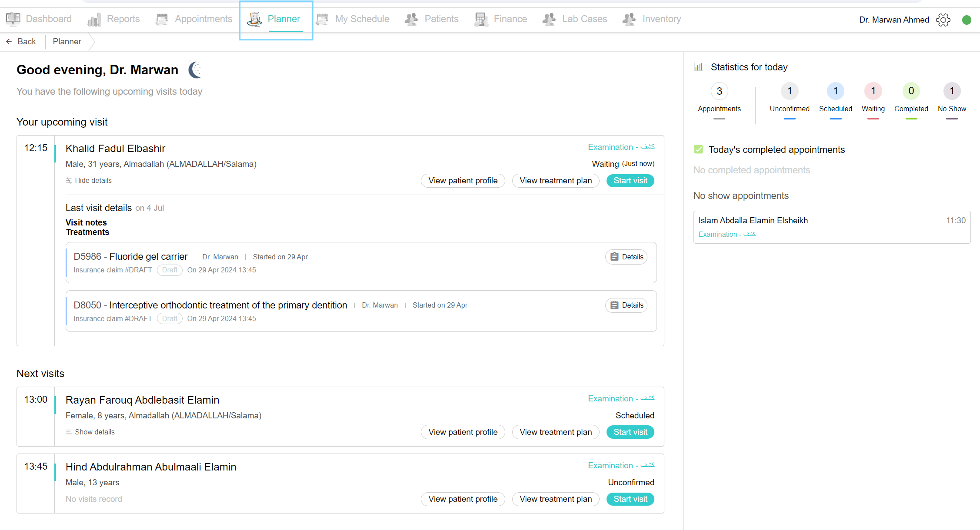Image resolution: width=980 pixels, height=530 pixels.
Task: Expand Rayan's visit with Show details
Action: coord(90,432)
